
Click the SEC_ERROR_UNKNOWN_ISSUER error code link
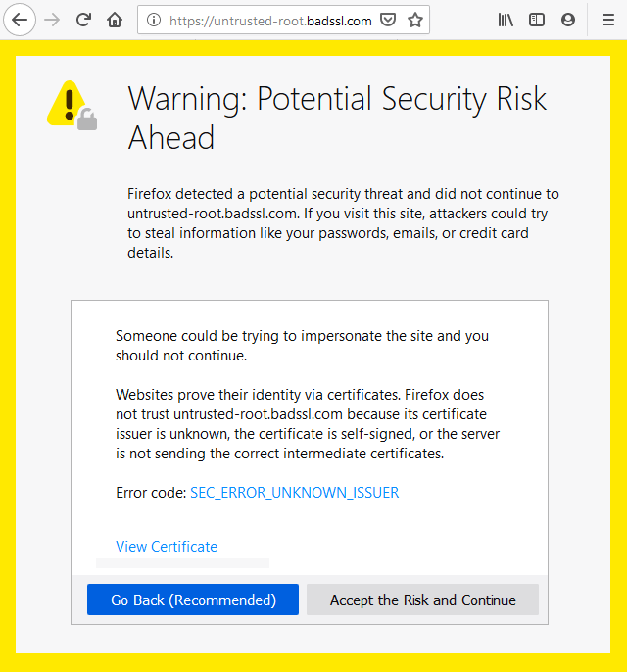[x=294, y=493]
